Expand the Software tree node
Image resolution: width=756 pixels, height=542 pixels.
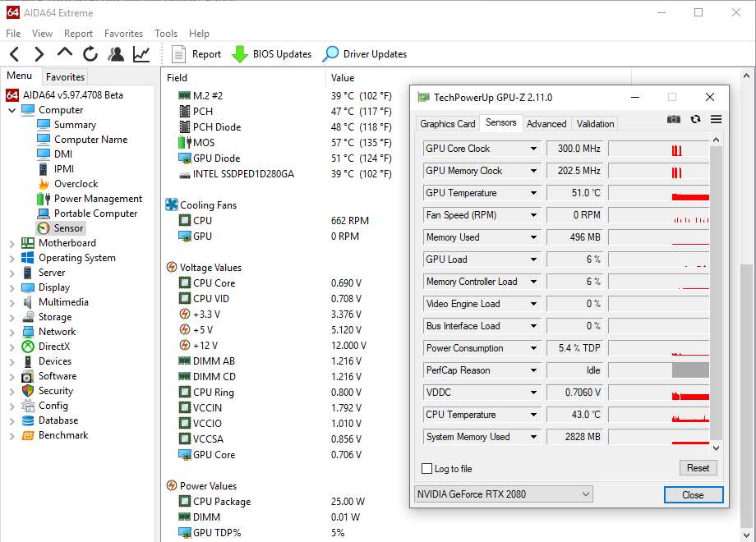click(x=12, y=377)
